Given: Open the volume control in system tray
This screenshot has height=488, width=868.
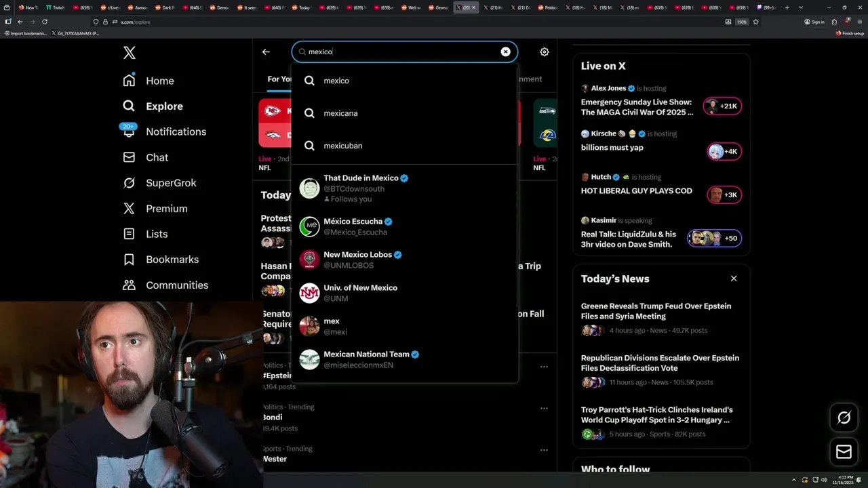Looking at the screenshot, I should (x=825, y=480).
